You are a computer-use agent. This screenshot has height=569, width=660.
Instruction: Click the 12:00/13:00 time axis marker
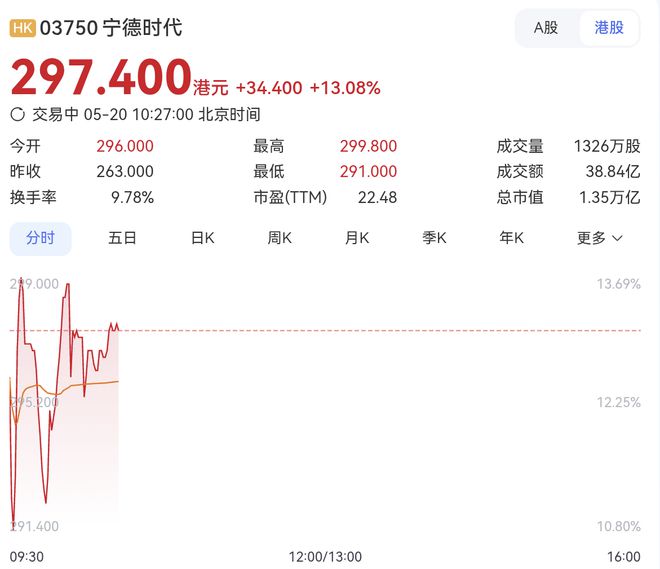click(327, 556)
